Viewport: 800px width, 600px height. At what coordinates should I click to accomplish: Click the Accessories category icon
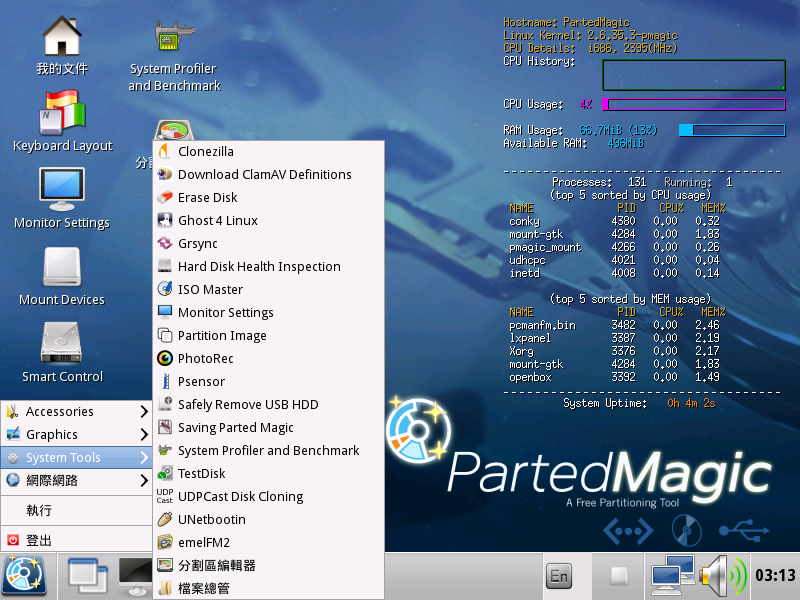click(x=13, y=411)
